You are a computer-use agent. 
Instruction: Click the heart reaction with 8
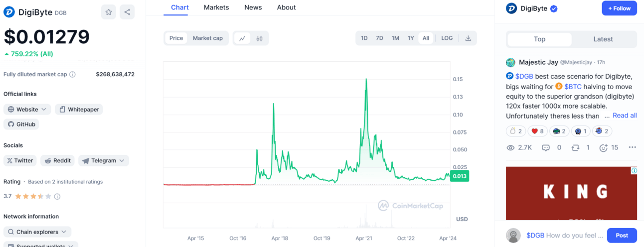point(537,131)
